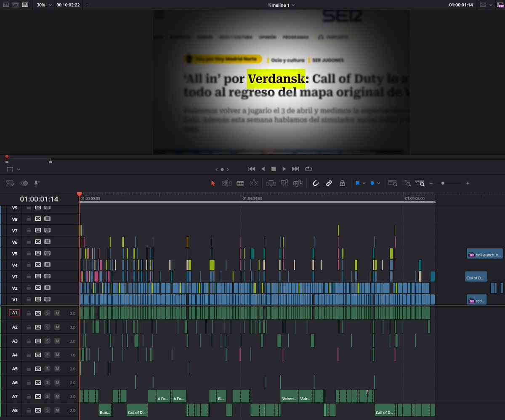Click the Overwrite Clip tool icon

[284, 183]
